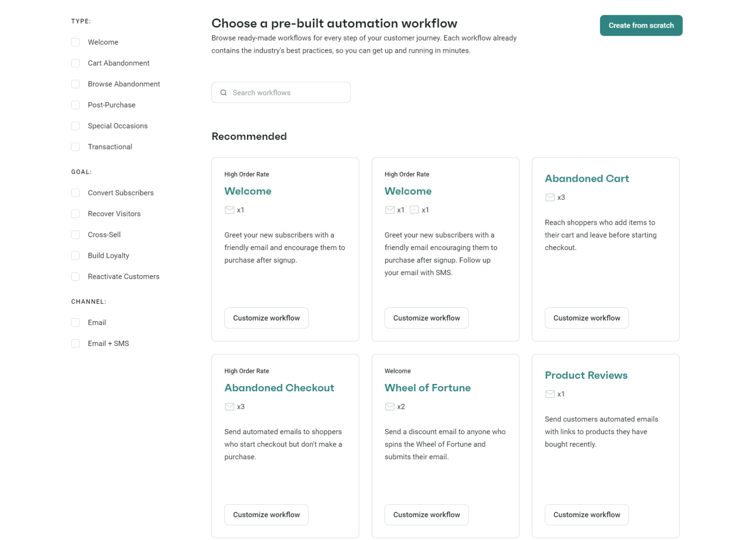Open the Product Reviews workflow title
Viewport: 756px width, 540px height.
pos(586,375)
